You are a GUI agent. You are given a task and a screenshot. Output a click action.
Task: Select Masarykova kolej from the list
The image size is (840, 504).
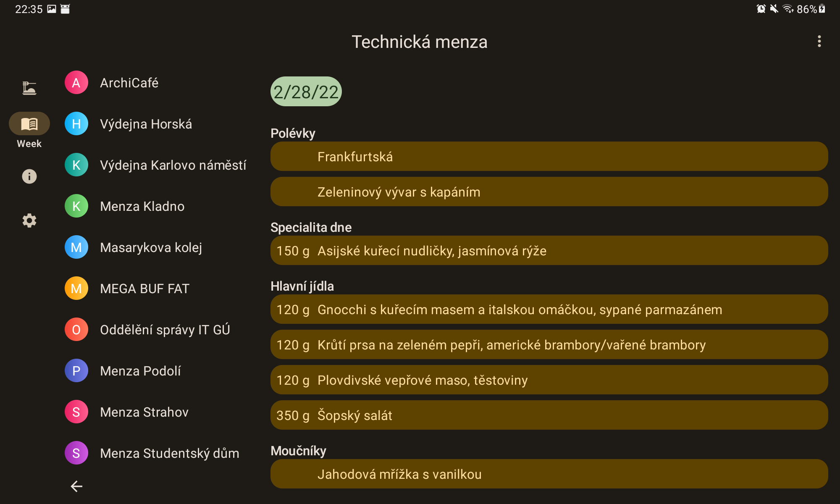151,247
